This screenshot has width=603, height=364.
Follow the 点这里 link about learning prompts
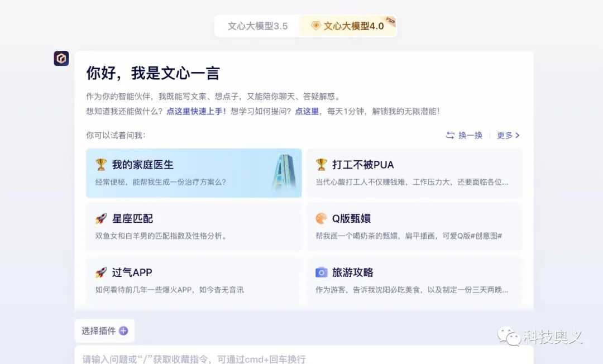[307, 111]
